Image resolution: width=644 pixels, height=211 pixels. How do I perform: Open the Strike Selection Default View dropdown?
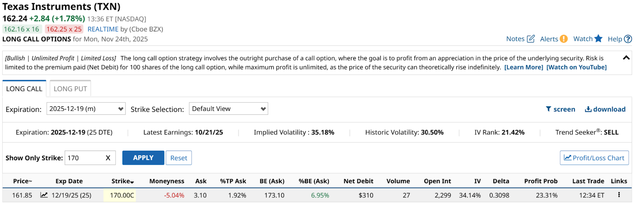tap(228, 109)
